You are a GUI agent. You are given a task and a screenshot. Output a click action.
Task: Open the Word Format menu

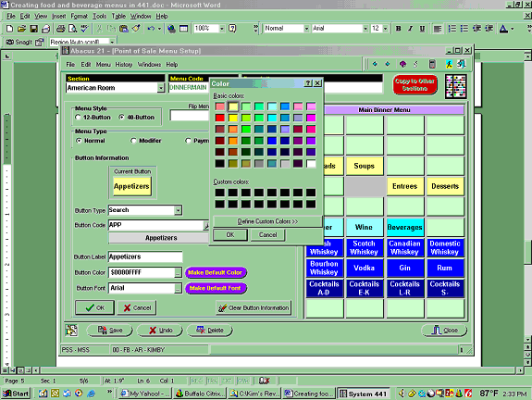pos(79,16)
